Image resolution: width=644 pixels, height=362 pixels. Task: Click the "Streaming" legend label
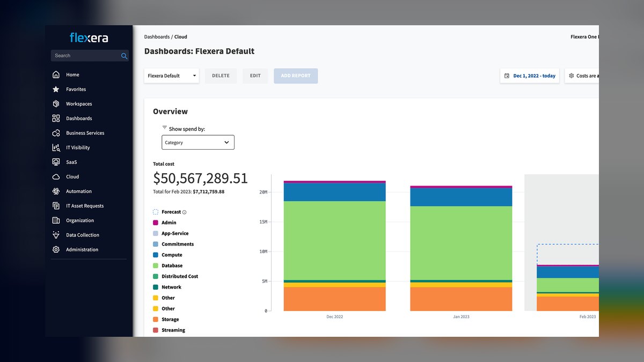point(173,330)
